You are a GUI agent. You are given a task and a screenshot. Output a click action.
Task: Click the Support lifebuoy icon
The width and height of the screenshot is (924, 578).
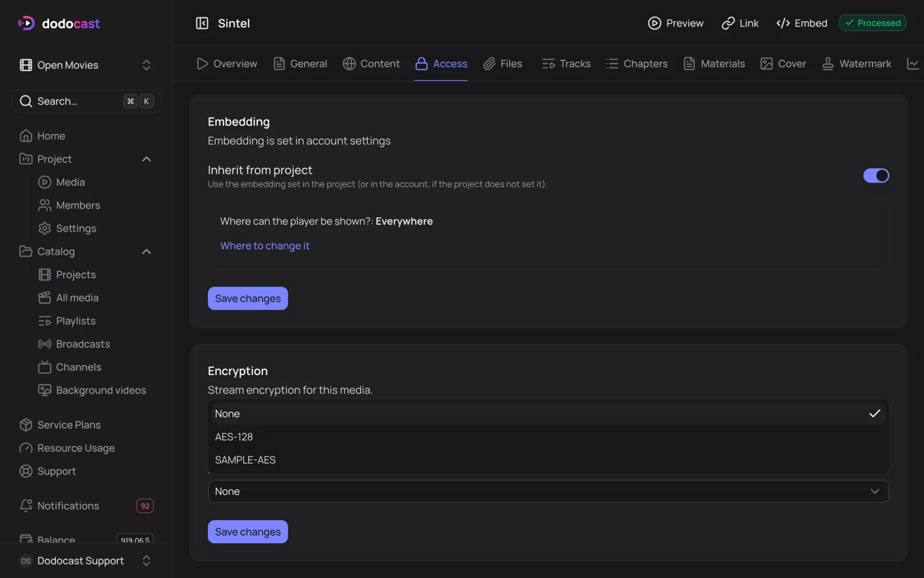point(26,471)
